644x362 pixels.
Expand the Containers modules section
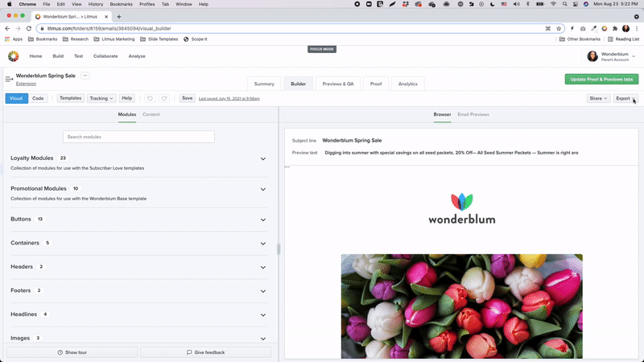pyautogui.click(x=263, y=244)
